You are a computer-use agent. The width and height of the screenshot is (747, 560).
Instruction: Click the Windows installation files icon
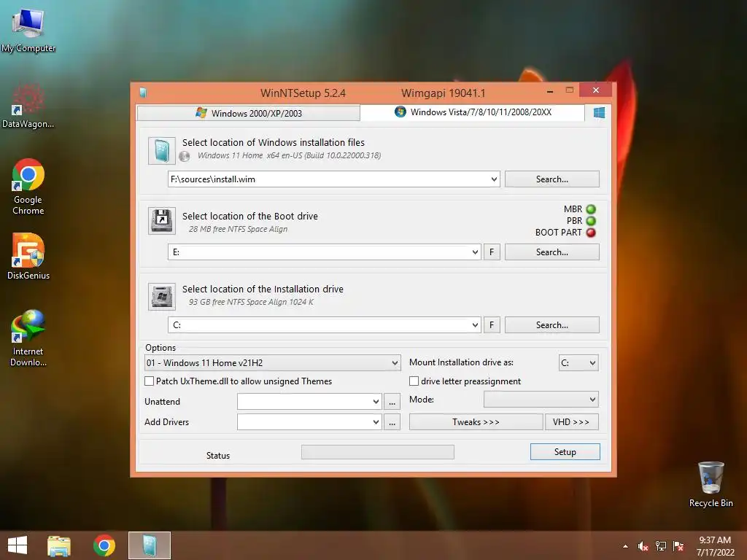(162, 150)
